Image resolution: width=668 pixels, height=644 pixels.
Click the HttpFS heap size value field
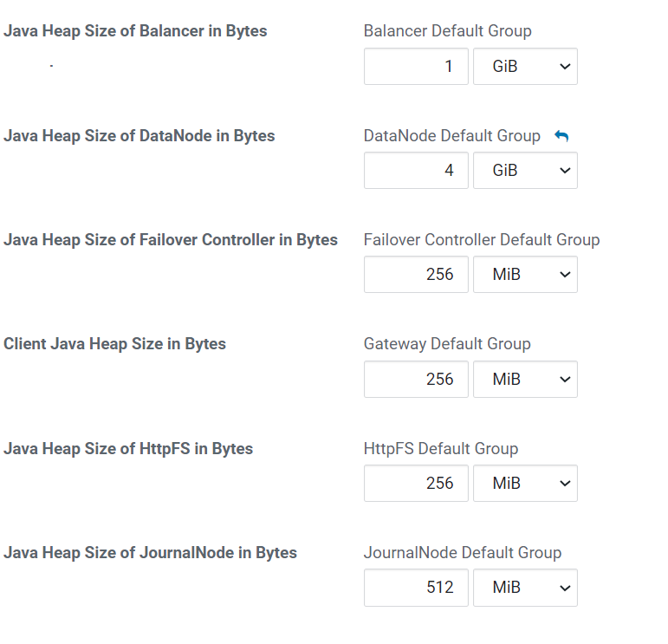(416, 484)
